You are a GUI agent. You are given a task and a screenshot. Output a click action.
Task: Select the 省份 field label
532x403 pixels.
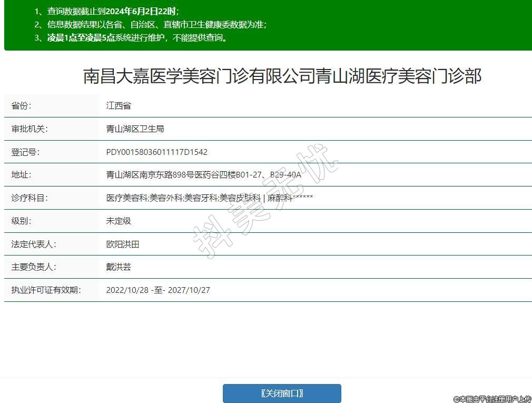[22, 105]
